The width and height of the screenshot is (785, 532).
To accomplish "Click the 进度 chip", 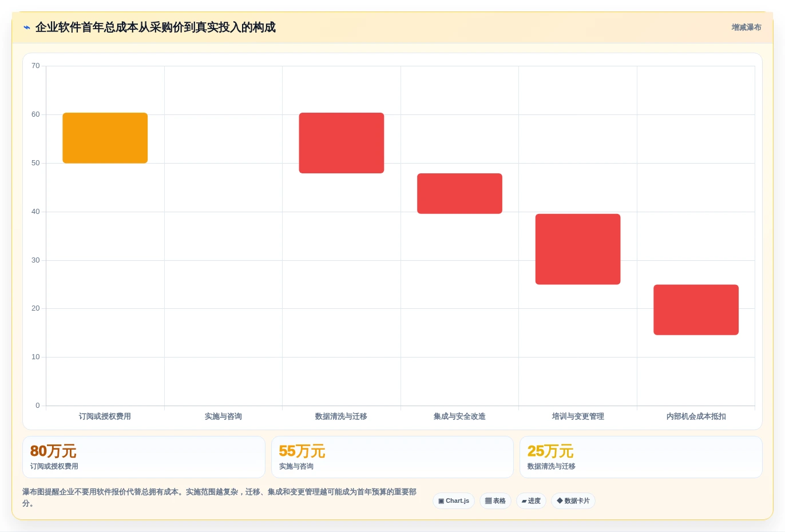I will [531, 501].
